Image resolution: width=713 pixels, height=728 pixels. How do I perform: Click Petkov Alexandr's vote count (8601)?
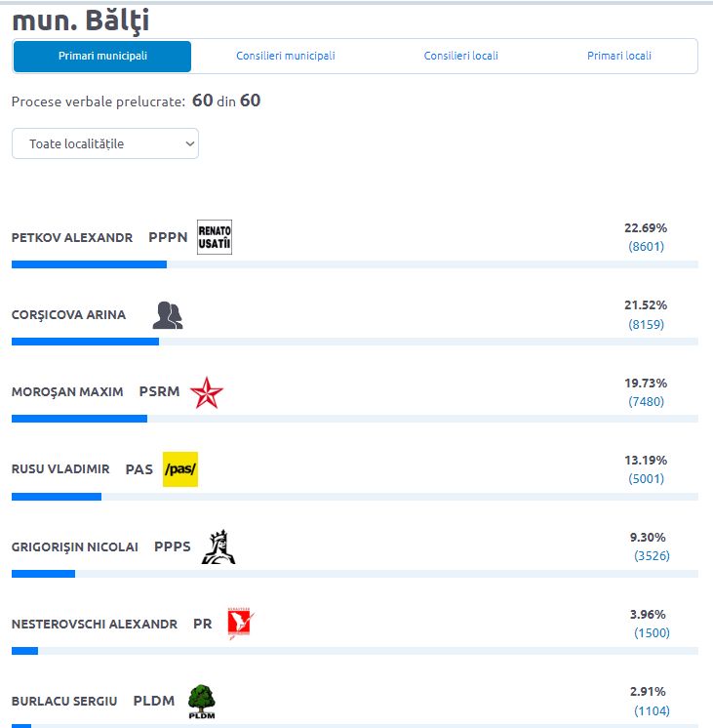646,247
